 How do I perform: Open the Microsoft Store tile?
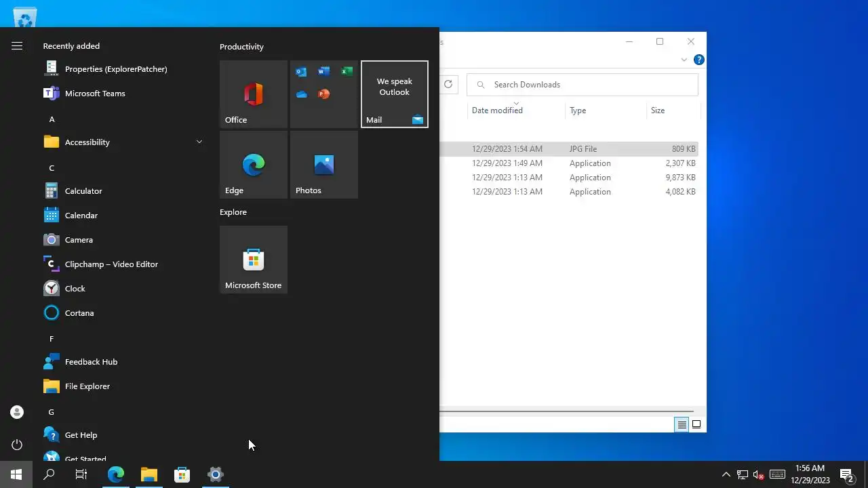(x=254, y=260)
